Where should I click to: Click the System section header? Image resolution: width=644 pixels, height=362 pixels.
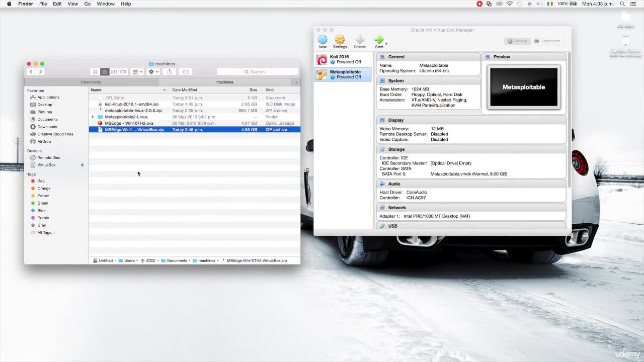(x=428, y=80)
